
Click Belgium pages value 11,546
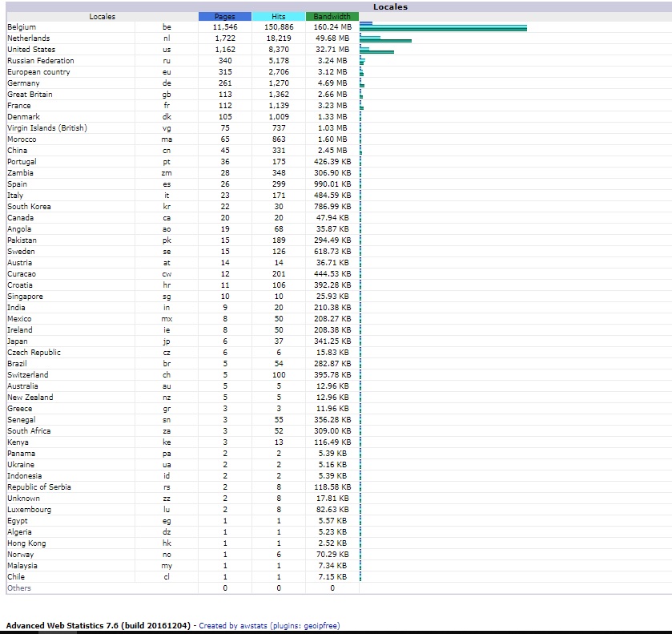tap(225, 27)
